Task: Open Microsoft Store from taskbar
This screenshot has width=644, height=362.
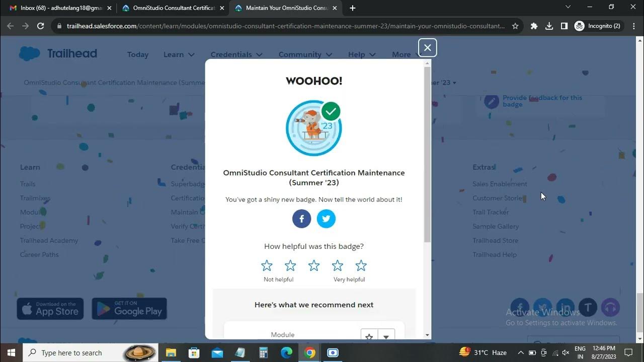Action: click(194, 352)
